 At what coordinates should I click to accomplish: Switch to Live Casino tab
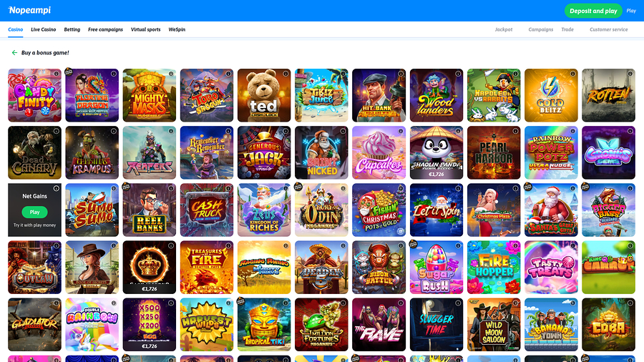coord(44,29)
